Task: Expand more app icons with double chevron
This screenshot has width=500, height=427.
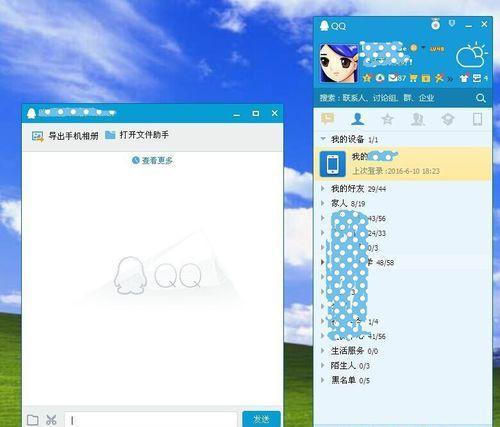Action: click(450, 79)
